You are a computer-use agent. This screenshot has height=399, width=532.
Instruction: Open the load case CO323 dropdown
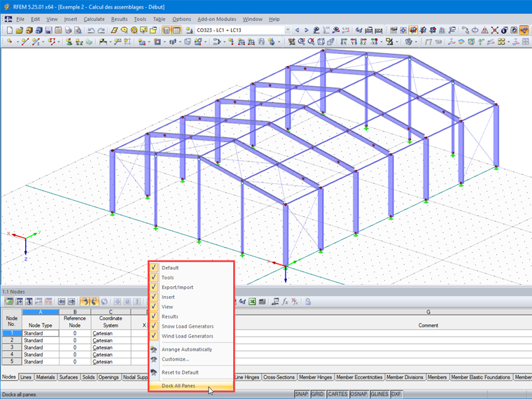[288, 30]
